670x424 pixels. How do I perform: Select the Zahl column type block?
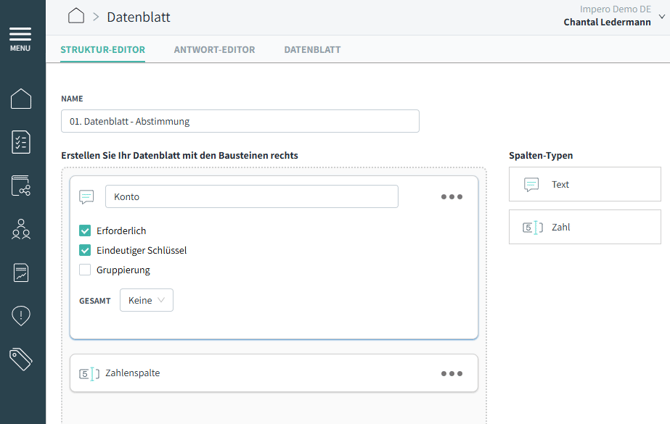click(x=584, y=227)
